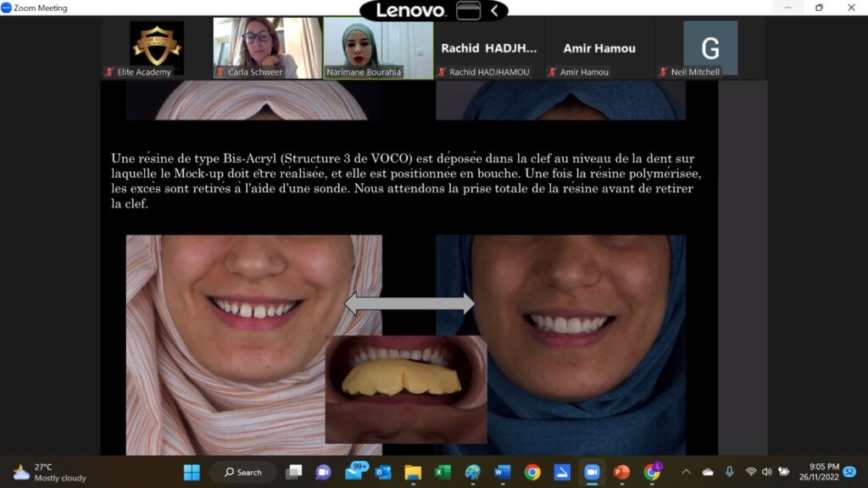
Task: Restore down the Zoom Meeting window
Action: click(820, 8)
